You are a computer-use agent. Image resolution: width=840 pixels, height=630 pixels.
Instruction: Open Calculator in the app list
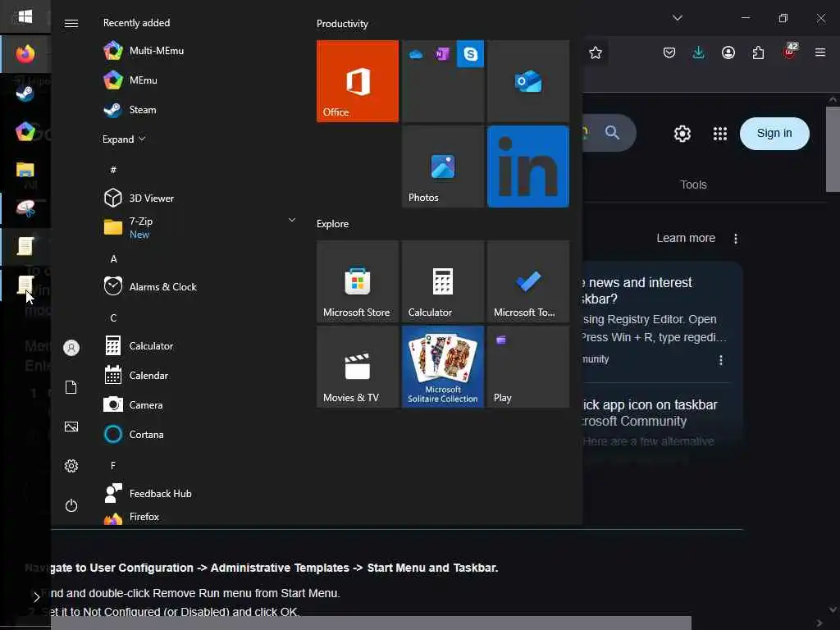tap(199, 346)
